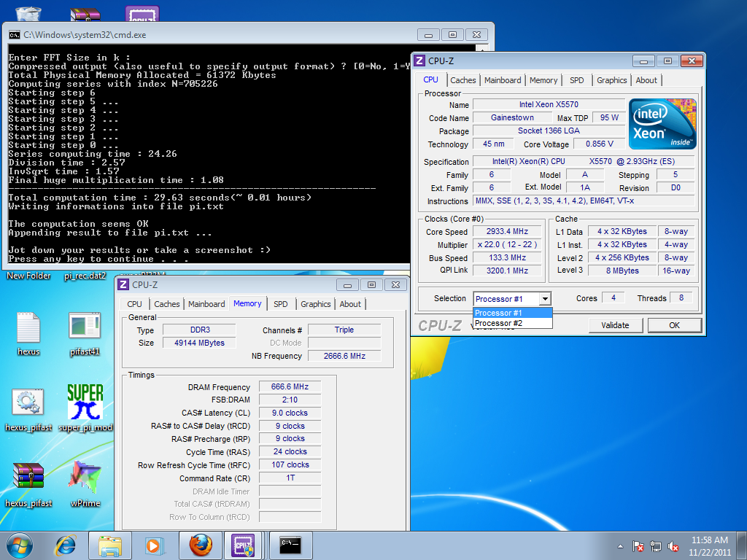Open network status tray icon
This screenshot has width=747, height=560.
[656, 547]
